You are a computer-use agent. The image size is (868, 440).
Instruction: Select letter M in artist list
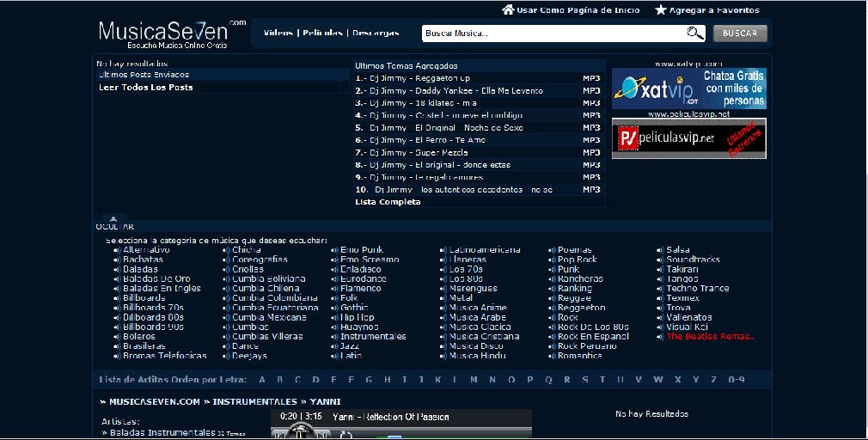(474, 379)
